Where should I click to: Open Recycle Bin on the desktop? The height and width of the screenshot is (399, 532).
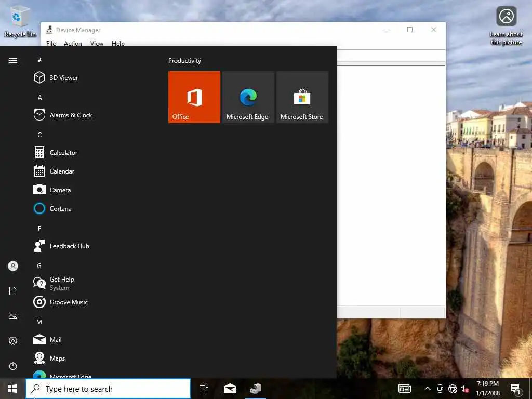pos(20,22)
